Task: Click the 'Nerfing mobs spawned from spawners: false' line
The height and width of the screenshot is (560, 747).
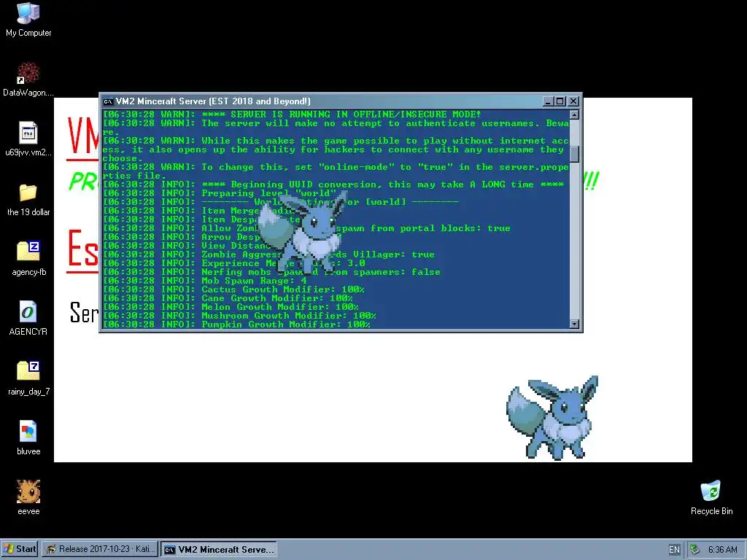Action: 271,272
